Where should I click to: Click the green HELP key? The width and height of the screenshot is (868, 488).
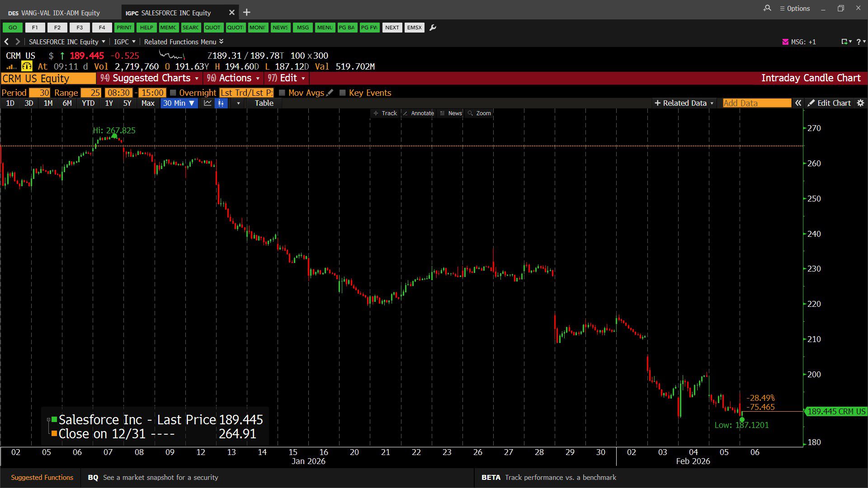coord(146,28)
